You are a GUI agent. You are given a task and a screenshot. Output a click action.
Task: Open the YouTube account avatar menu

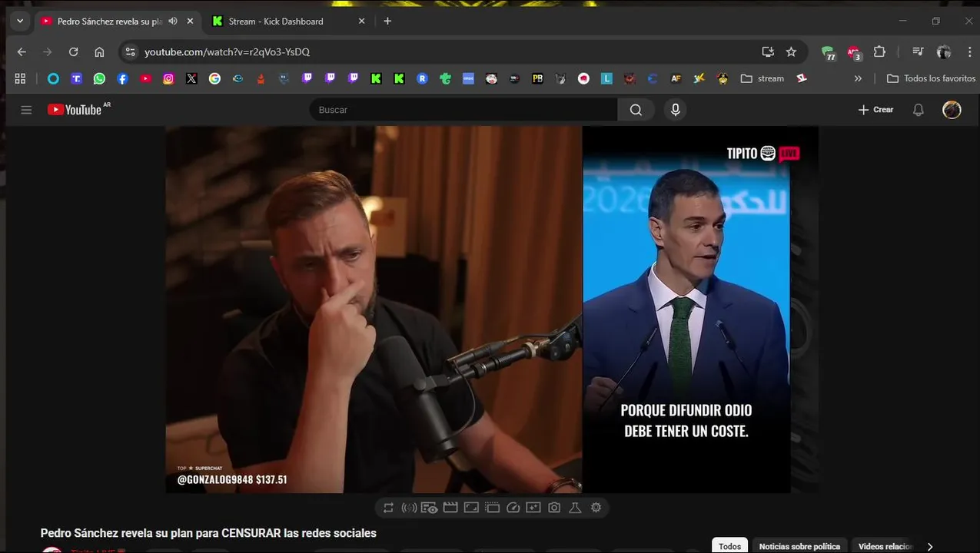(x=952, y=110)
